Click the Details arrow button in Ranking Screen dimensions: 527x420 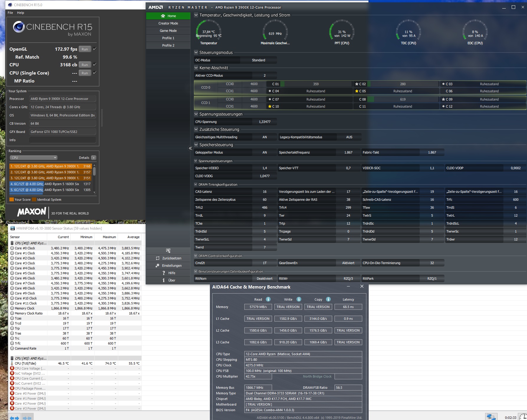pos(94,158)
